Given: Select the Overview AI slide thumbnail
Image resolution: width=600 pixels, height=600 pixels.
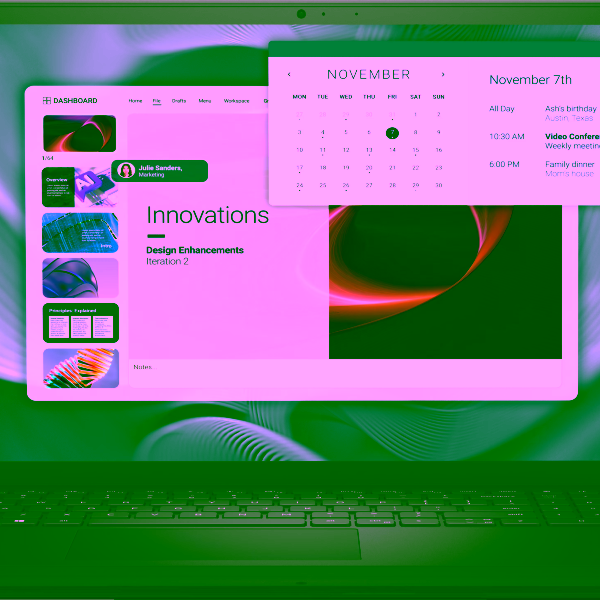Looking at the screenshot, I should pos(80,187).
